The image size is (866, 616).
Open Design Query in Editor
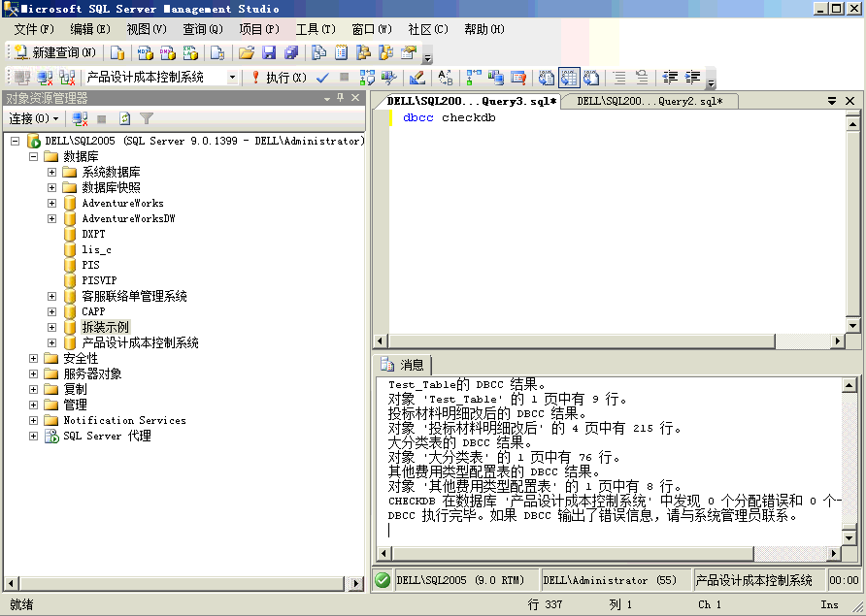417,78
